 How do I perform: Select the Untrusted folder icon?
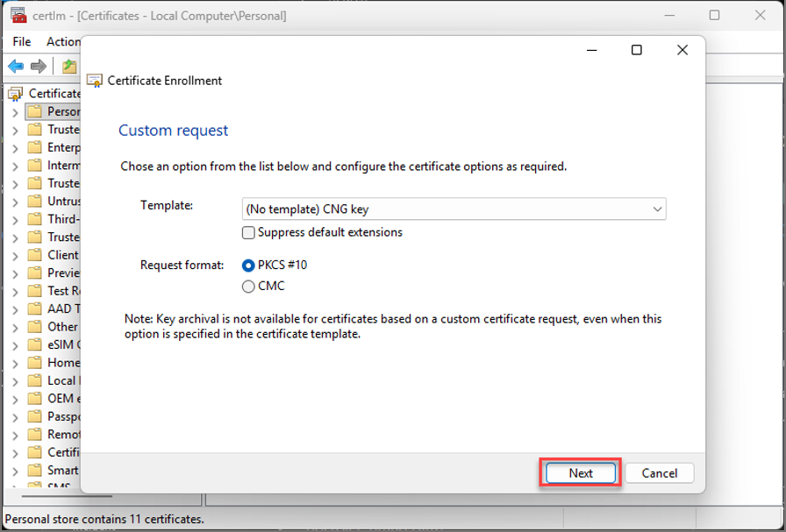(x=34, y=201)
